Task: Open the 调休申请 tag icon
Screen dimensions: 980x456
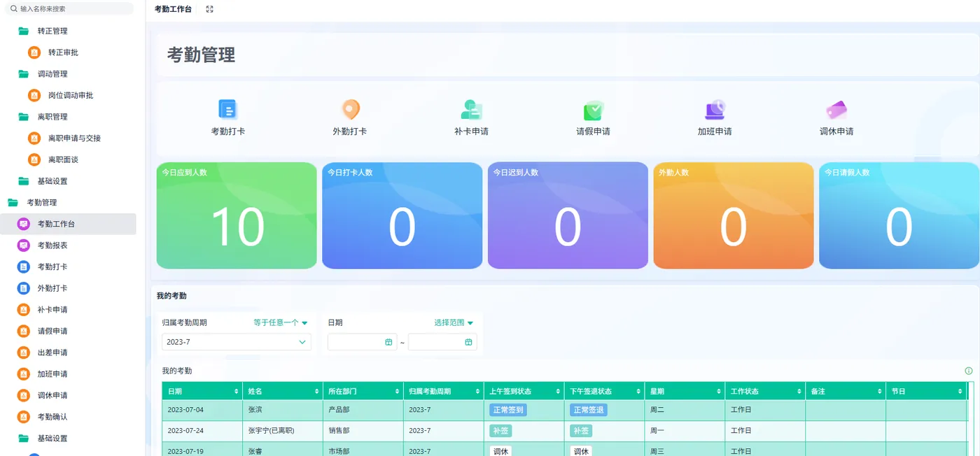Action: coord(836,110)
